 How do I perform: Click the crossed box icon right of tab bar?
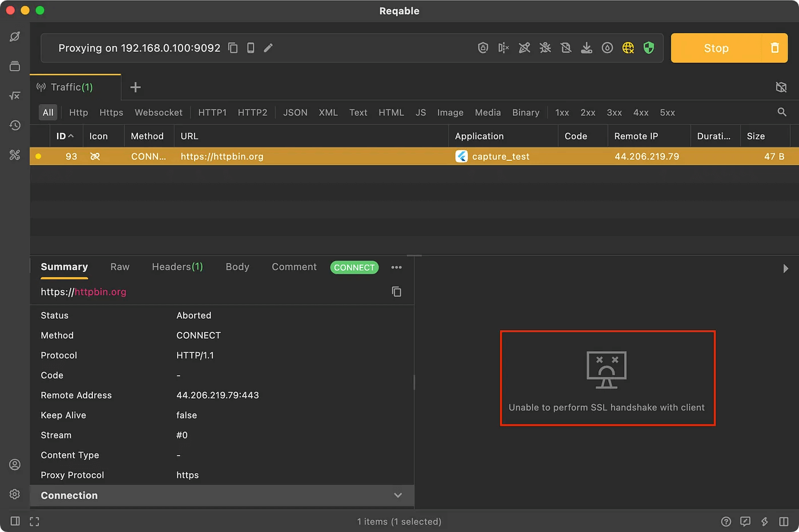point(781,87)
